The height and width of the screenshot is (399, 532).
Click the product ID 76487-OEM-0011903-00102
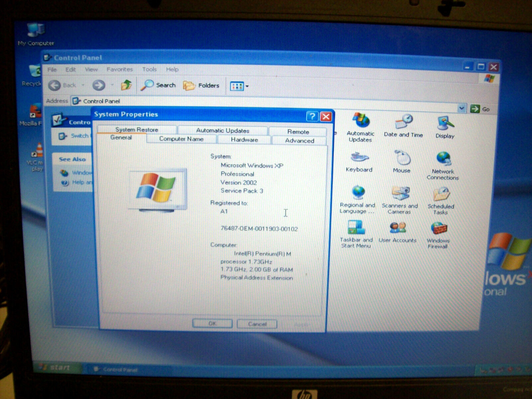click(x=259, y=229)
